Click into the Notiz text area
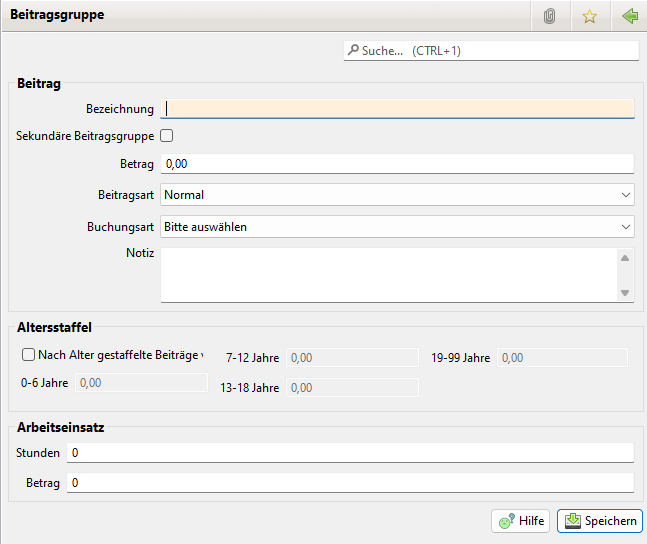 pos(388,274)
